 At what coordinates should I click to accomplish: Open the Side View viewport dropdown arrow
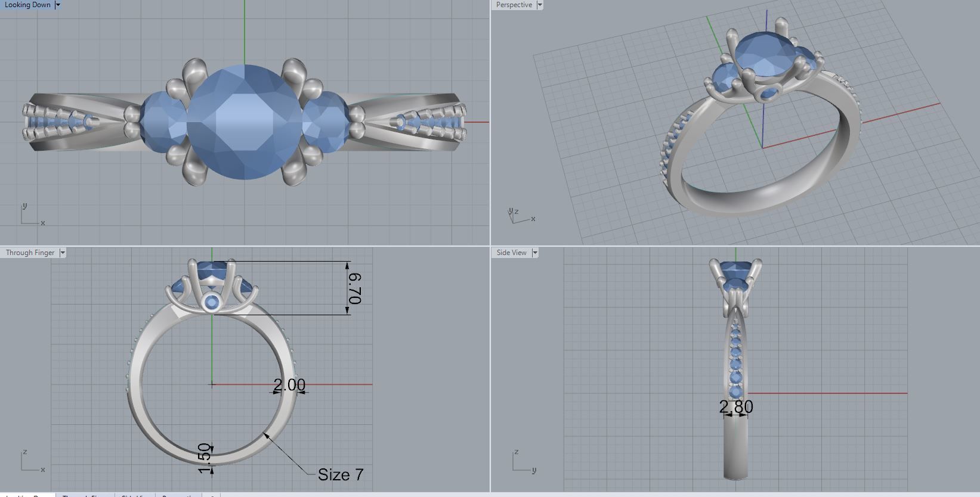(x=535, y=253)
